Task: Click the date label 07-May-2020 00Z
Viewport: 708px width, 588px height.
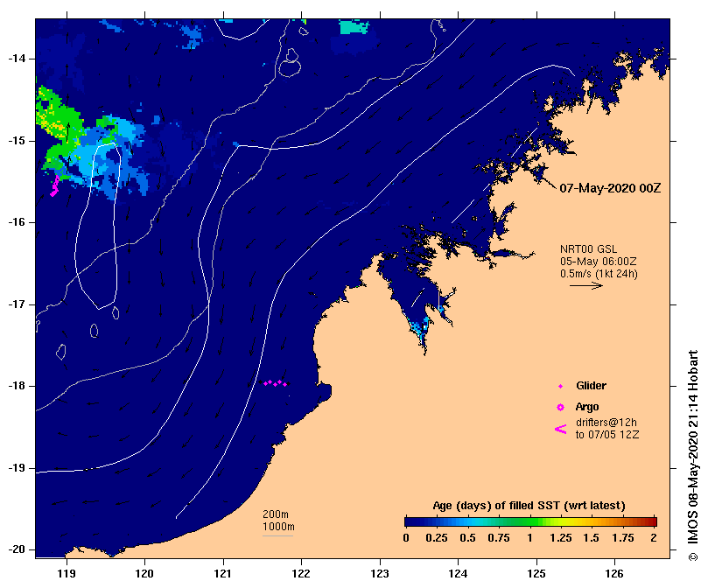Action: (x=610, y=188)
